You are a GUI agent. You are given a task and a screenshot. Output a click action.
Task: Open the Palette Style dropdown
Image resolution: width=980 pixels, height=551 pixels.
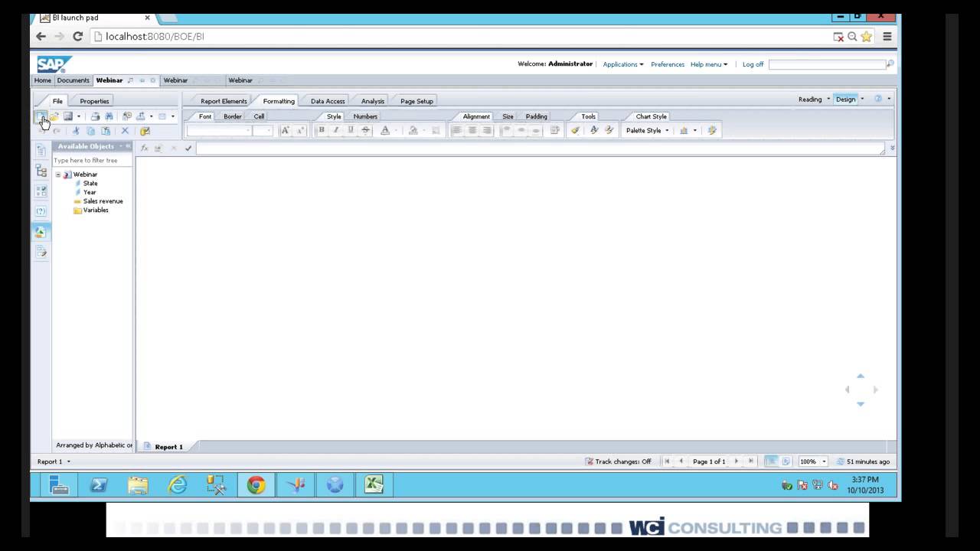click(x=648, y=130)
